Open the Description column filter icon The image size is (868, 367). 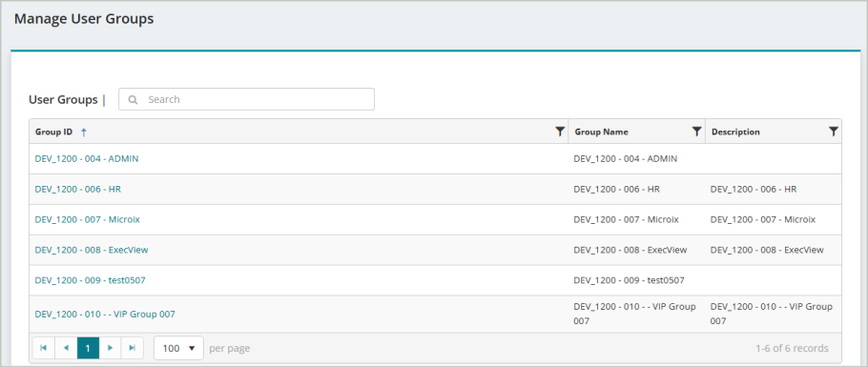click(833, 132)
